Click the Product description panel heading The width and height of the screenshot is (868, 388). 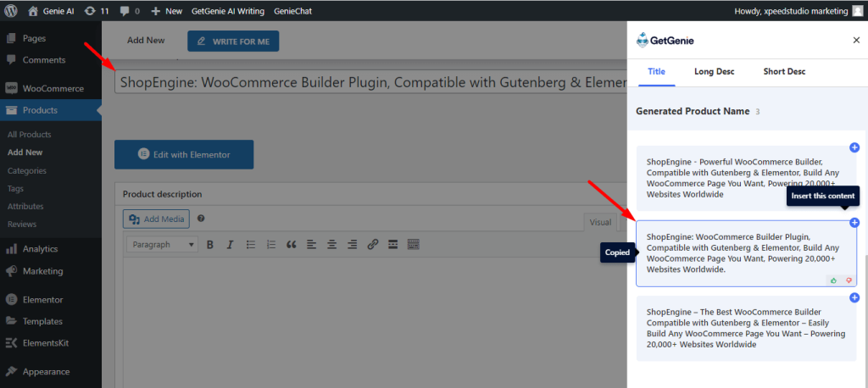click(162, 194)
